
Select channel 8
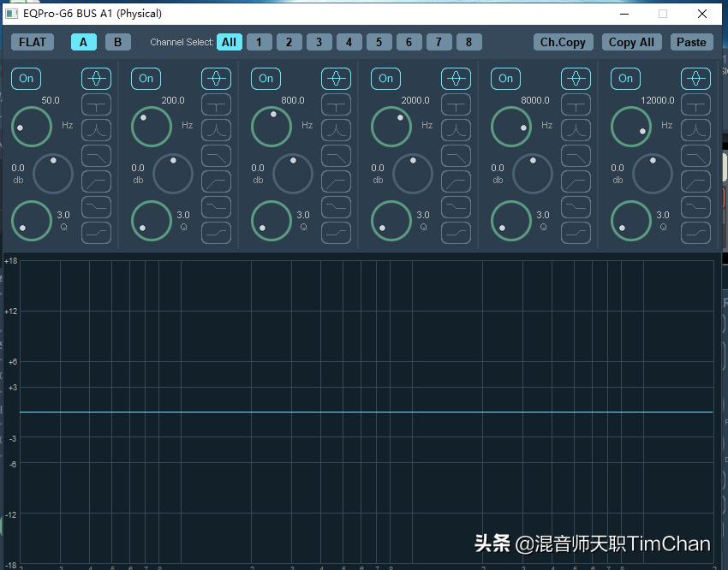[468, 41]
